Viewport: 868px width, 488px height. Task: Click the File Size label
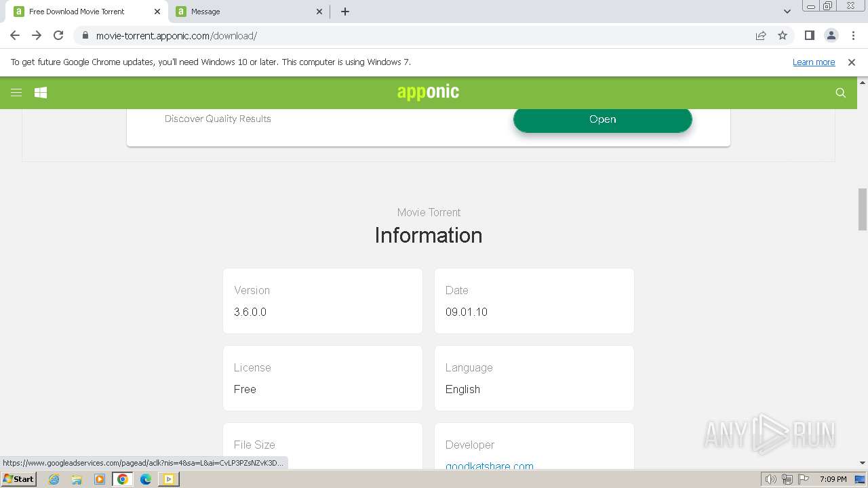click(254, 445)
